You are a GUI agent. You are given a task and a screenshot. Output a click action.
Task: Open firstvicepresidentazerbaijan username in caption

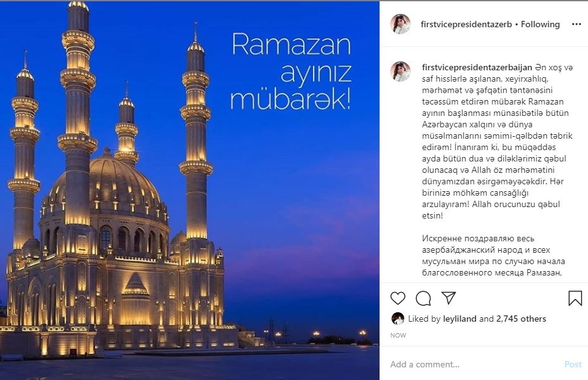pos(477,68)
